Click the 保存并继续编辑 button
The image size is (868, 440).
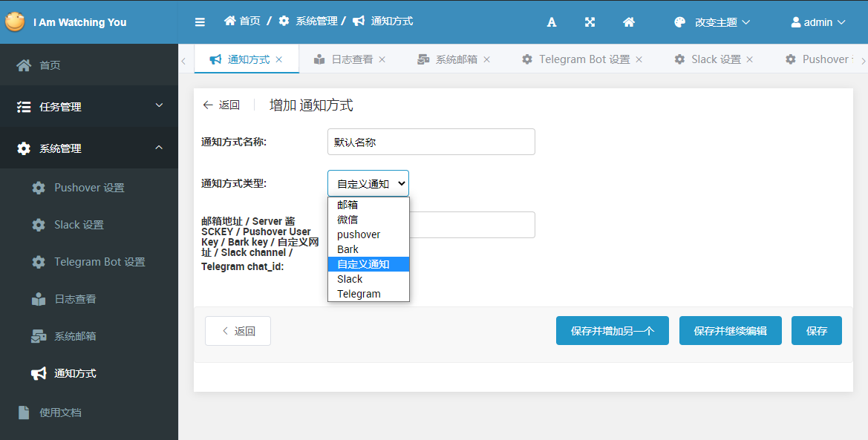click(730, 330)
